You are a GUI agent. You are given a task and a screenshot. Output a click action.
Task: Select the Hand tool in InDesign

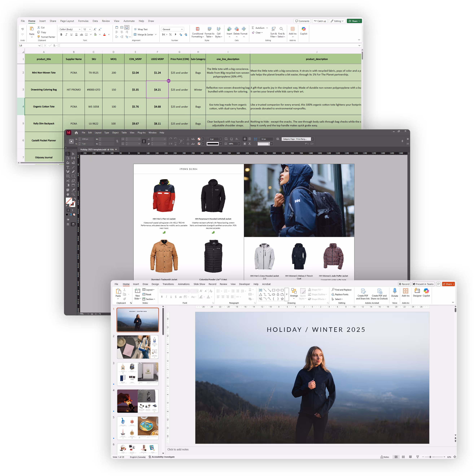[68, 194]
